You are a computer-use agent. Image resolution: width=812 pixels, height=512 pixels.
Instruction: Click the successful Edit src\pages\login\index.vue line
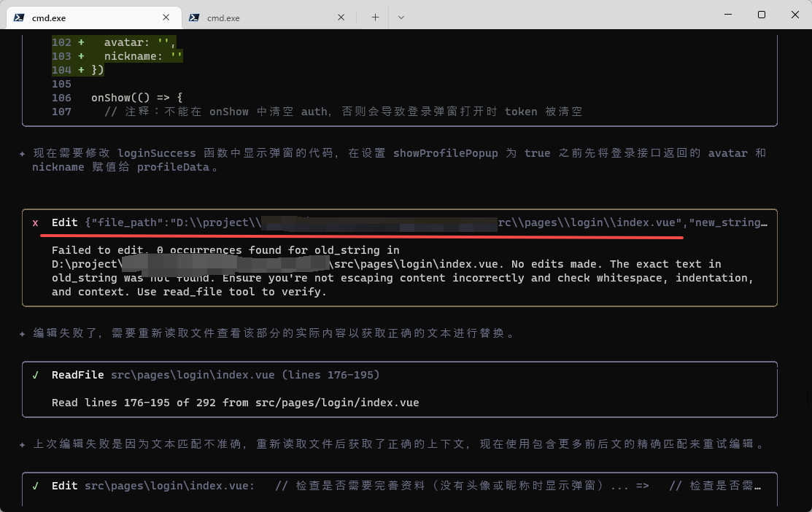tap(406, 486)
